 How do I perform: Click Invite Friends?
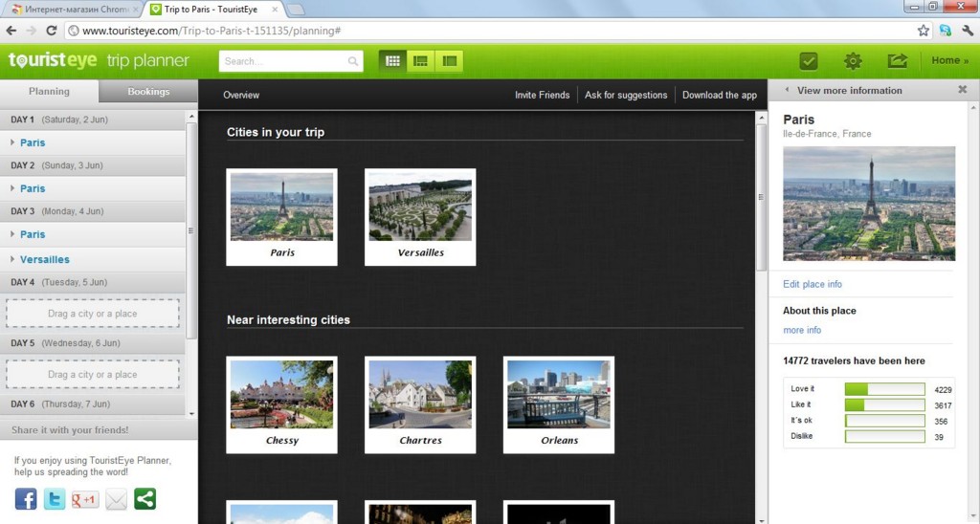[542, 95]
